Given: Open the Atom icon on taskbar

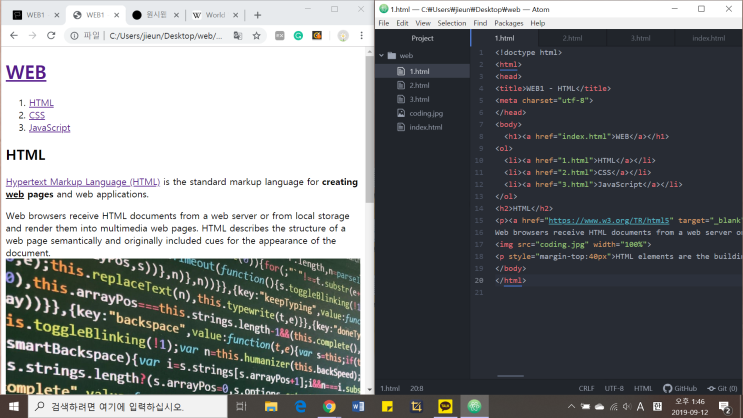Looking at the screenshot, I should [x=474, y=406].
